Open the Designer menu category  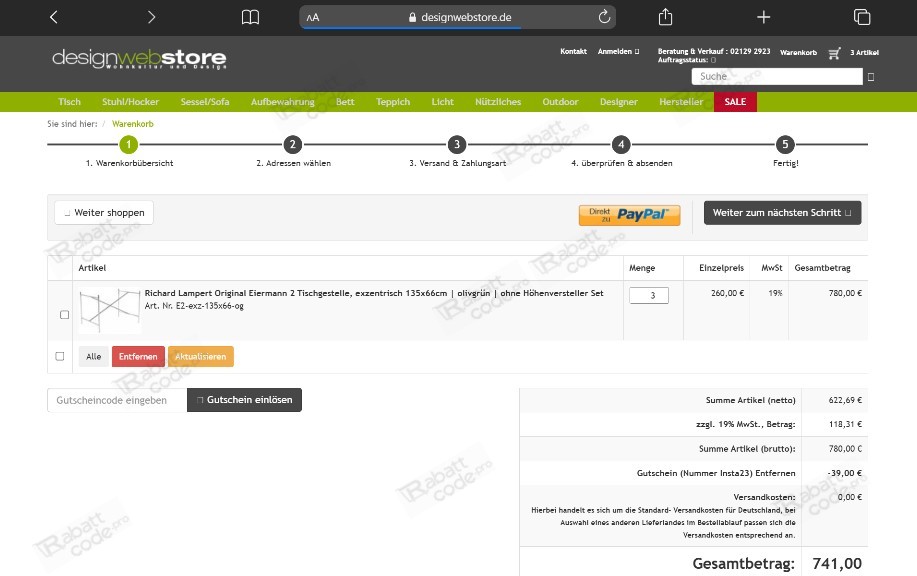(x=619, y=102)
